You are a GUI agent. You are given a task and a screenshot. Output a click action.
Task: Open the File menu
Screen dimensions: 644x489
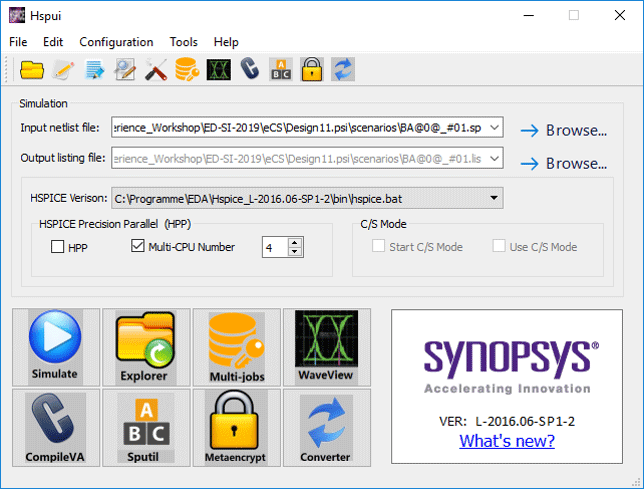tap(18, 42)
